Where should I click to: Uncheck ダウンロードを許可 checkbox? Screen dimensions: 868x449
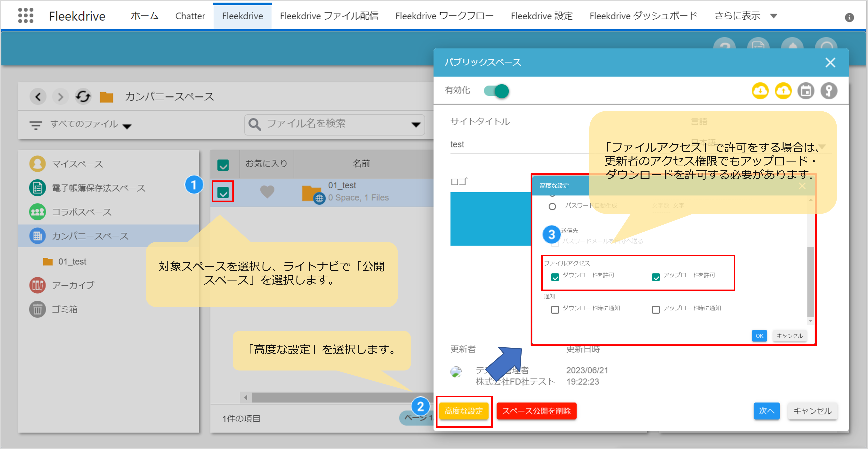tap(555, 277)
